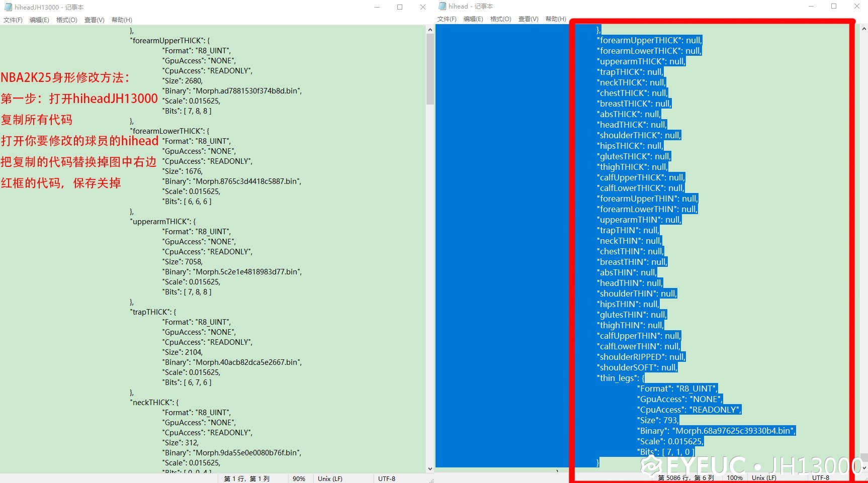The height and width of the screenshot is (483, 868).
Task: Close the hihead Notepad window
Action: point(857,6)
